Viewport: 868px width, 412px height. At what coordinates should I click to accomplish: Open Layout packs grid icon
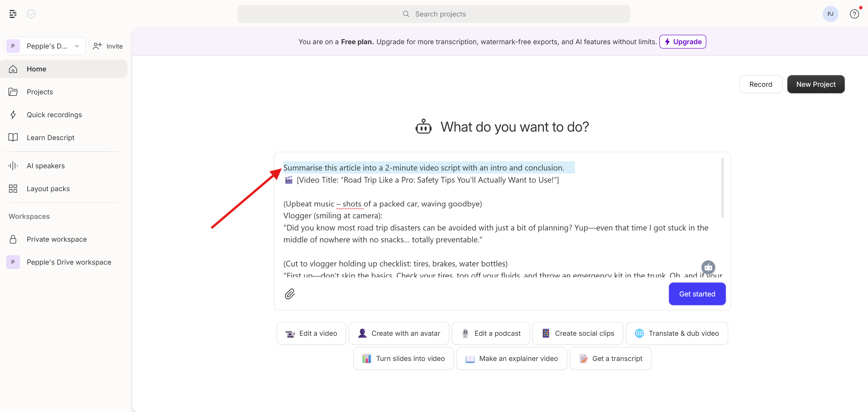(x=13, y=189)
